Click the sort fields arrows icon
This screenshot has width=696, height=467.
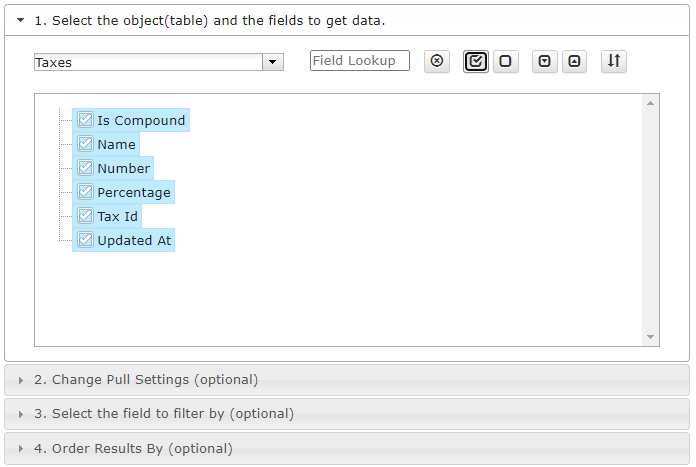pyautogui.click(x=614, y=61)
